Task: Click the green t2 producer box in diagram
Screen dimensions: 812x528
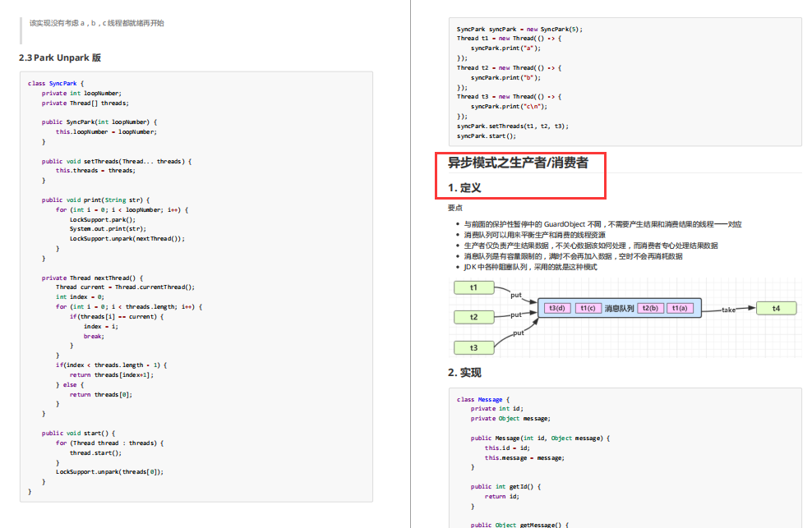Action: point(474,317)
